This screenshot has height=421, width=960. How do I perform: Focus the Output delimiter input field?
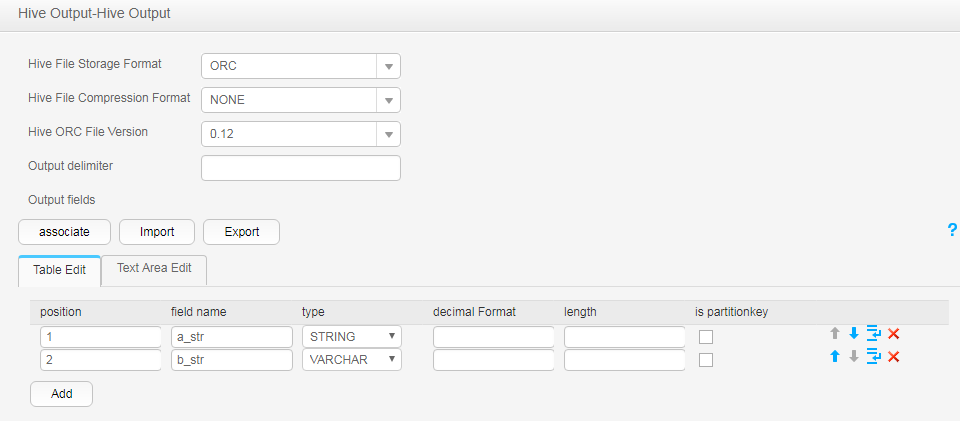click(x=301, y=168)
